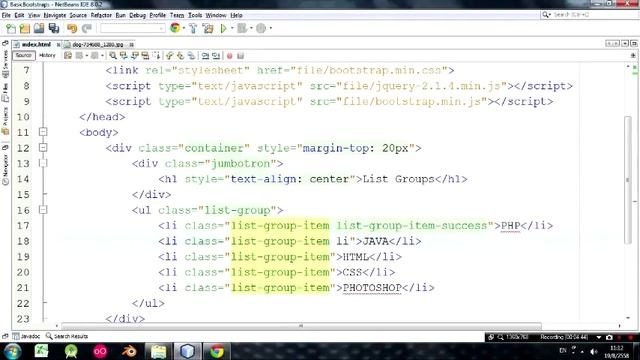Toggle the Highlight Search icon
The width and height of the screenshot is (640, 360).
145,56
